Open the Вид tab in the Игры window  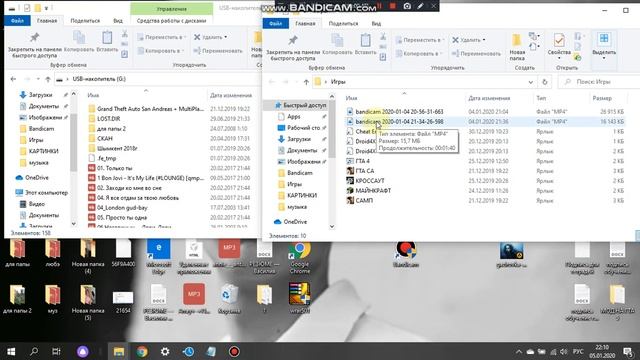point(376,24)
